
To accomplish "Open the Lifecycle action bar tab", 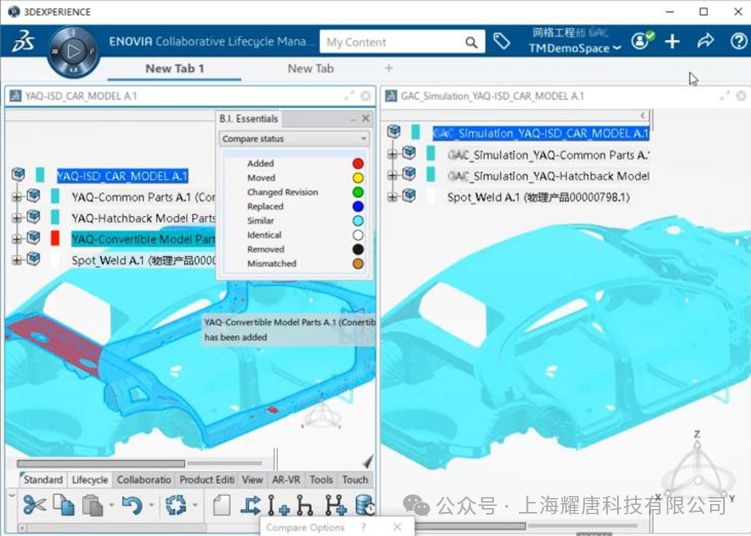I will (x=90, y=479).
